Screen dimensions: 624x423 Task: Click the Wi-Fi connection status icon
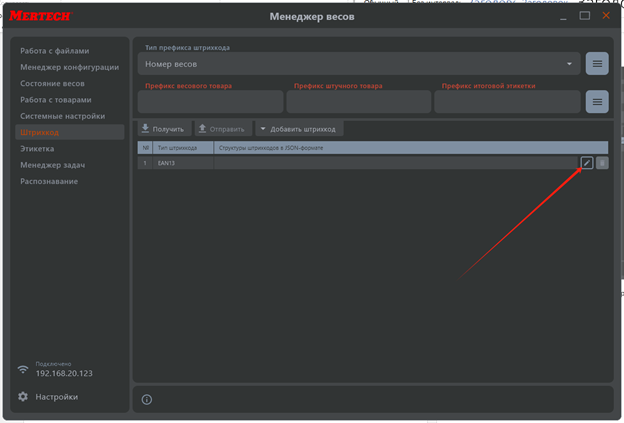pyautogui.click(x=23, y=369)
